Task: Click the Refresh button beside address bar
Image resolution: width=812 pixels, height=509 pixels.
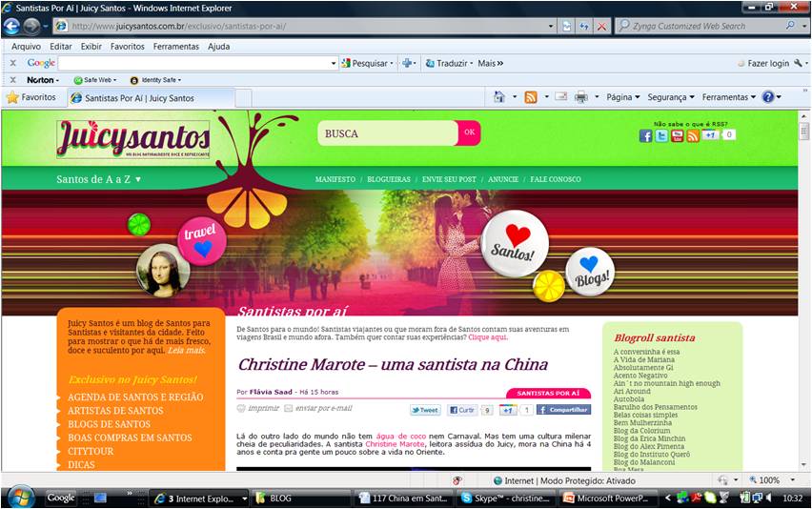Action: click(584, 26)
